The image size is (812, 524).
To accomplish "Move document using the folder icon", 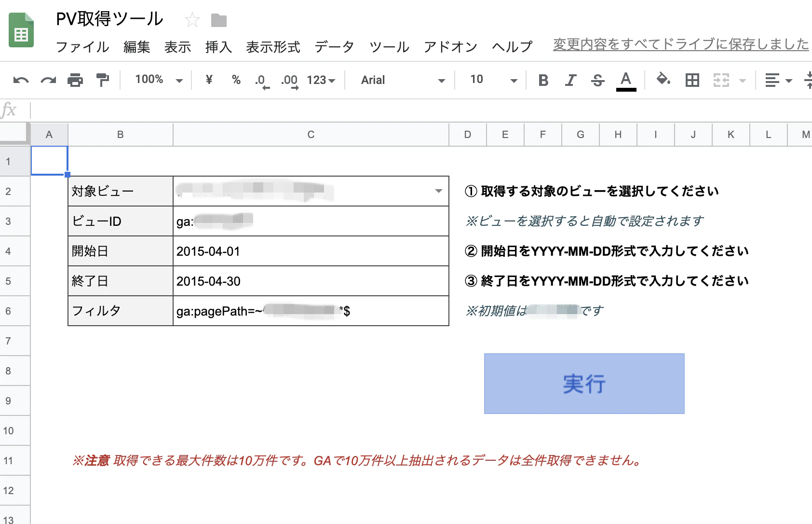I will [219, 20].
